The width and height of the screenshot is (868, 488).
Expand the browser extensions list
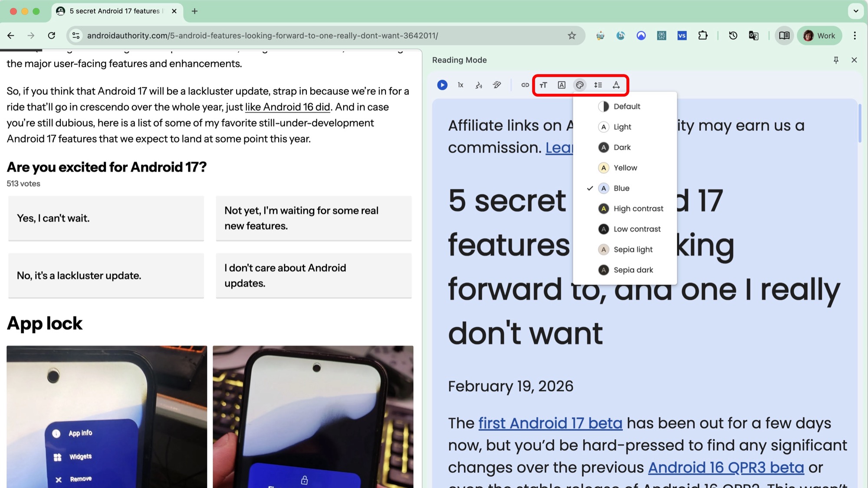tap(704, 36)
